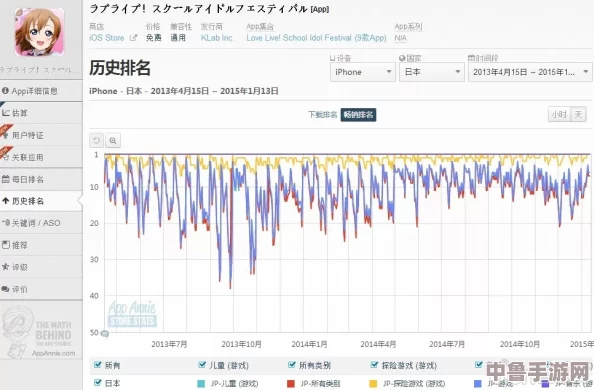Viewport: 594px width, 390px height.
Task: Click the calendar icon beside 每日排名
Action: 6,179
